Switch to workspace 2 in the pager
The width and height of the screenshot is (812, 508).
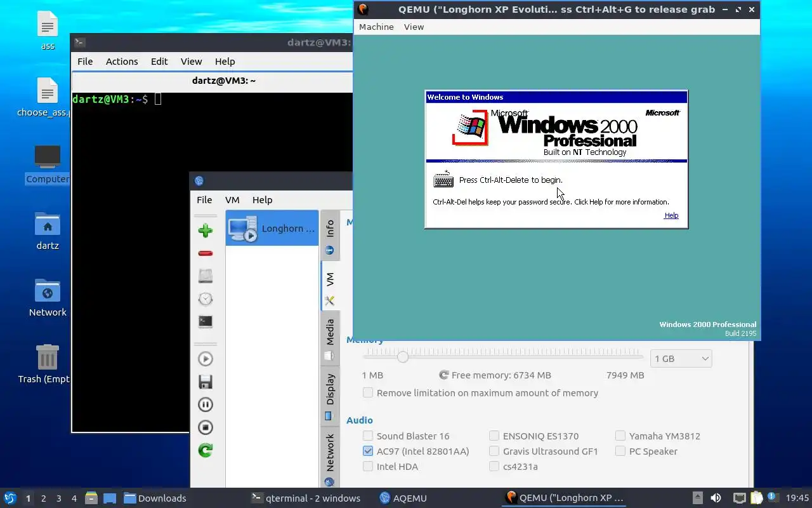tap(43, 498)
